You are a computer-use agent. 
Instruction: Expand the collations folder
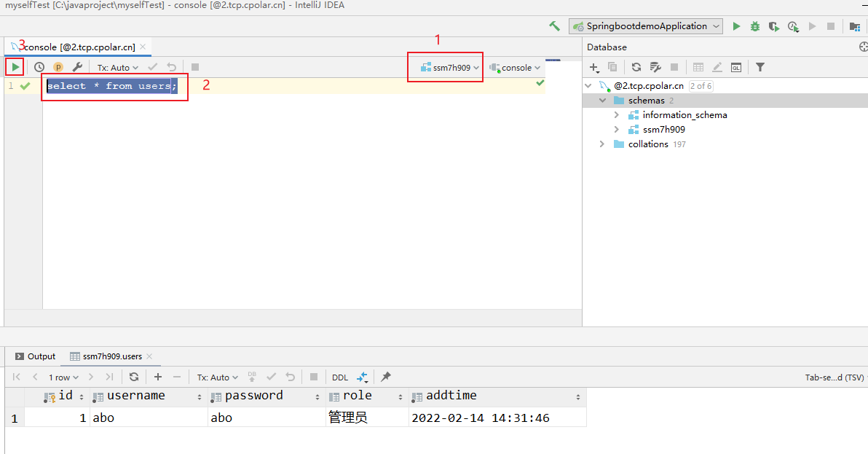tap(602, 144)
